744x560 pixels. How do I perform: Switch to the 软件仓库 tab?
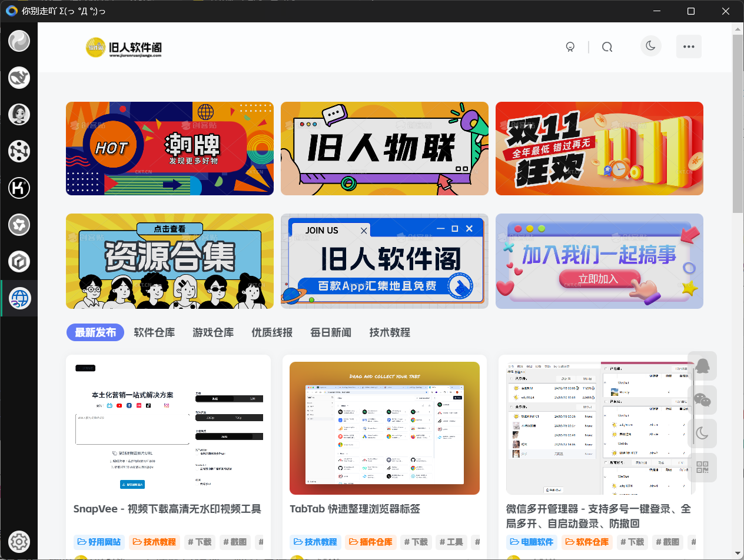coord(154,332)
